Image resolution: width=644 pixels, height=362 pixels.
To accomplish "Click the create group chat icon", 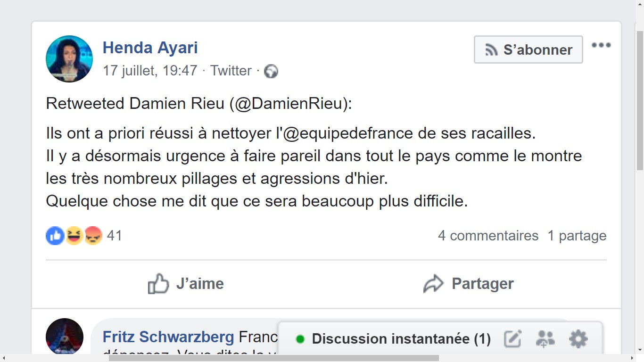I will 545,339.
